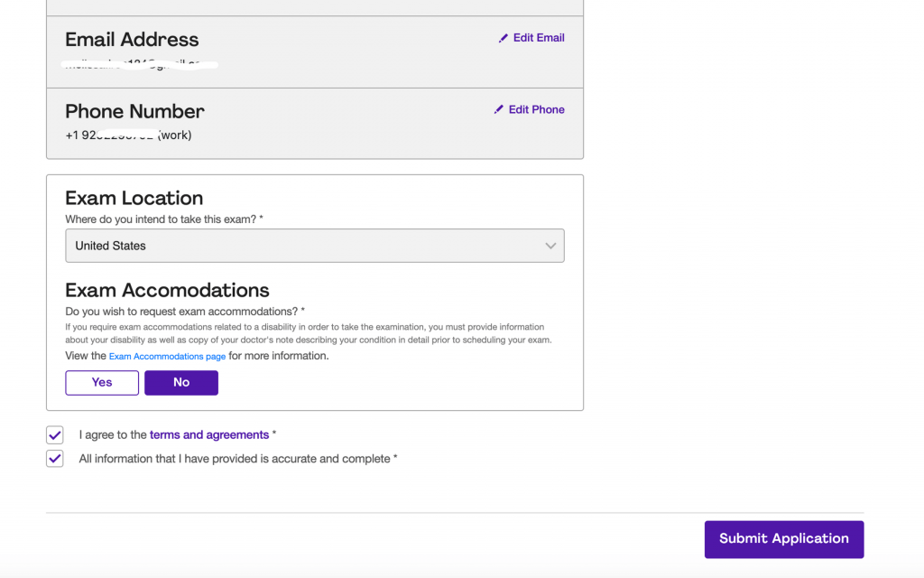
Task: Open the terms and agreements link
Action: 209,435
